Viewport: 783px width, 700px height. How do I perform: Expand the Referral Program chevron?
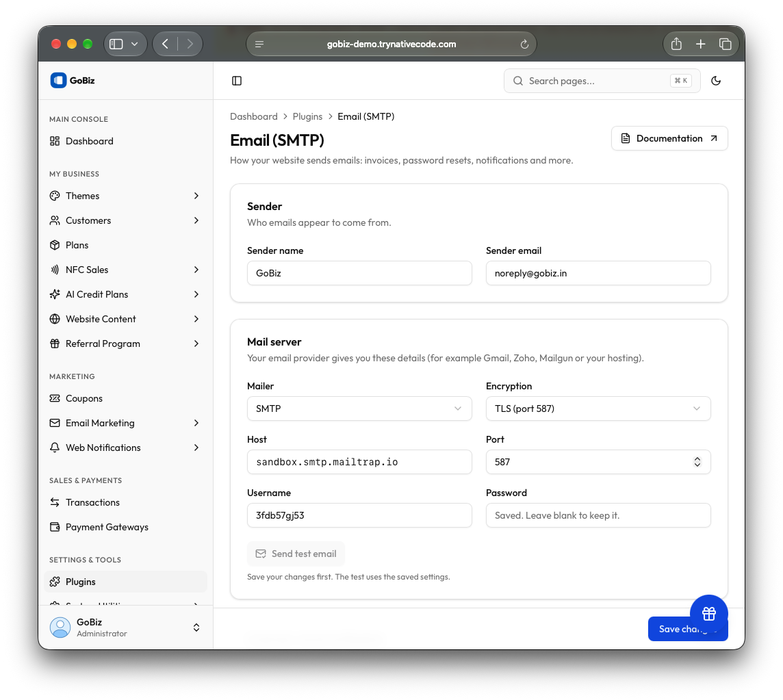point(196,343)
